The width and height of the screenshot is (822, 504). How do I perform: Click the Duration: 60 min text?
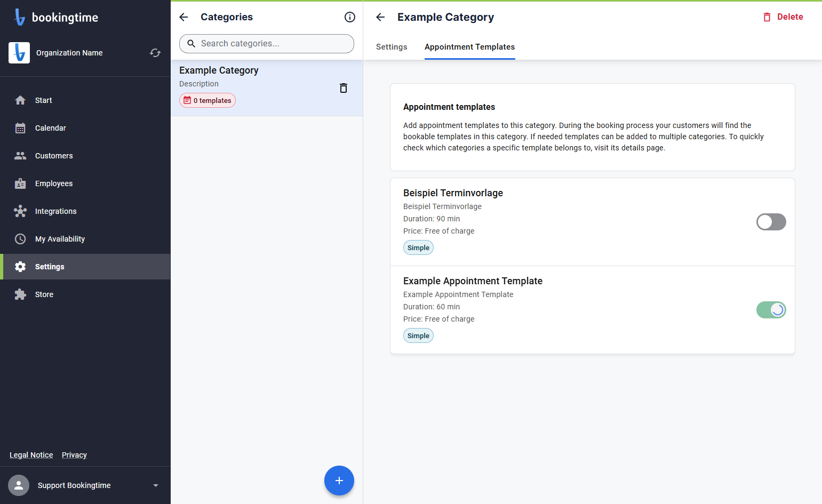(432, 307)
